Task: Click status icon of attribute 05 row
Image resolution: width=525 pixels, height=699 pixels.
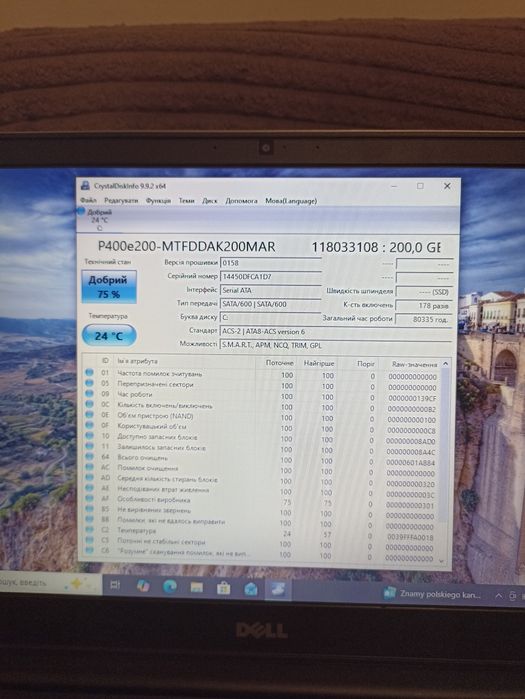Action: click(89, 383)
